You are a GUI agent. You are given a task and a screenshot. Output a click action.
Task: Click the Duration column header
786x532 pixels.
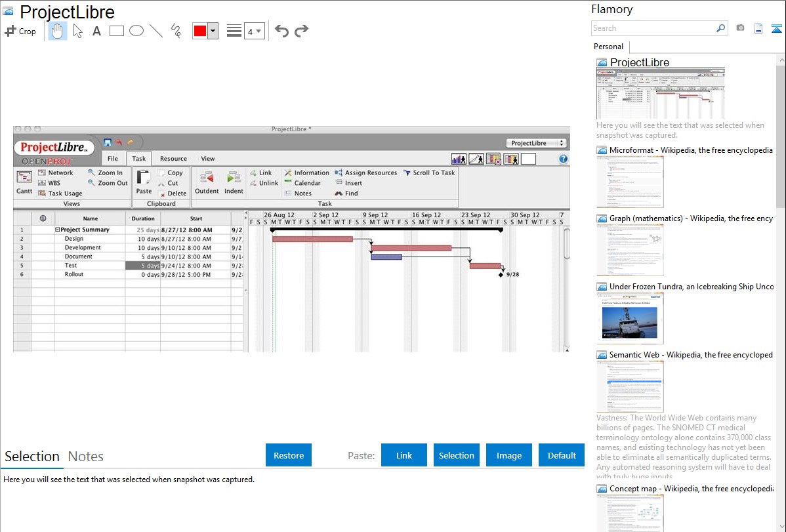pyautogui.click(x=143, y=218)
